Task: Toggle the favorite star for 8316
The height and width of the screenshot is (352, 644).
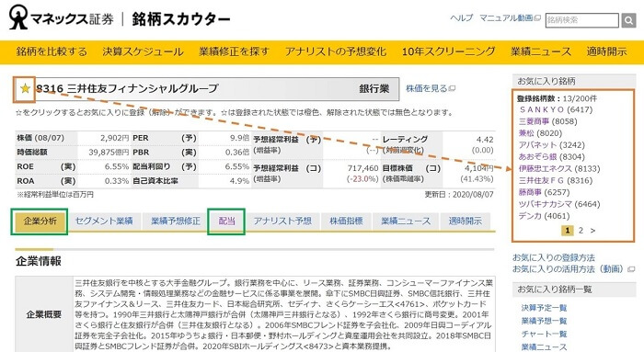Action: (25, 88)
